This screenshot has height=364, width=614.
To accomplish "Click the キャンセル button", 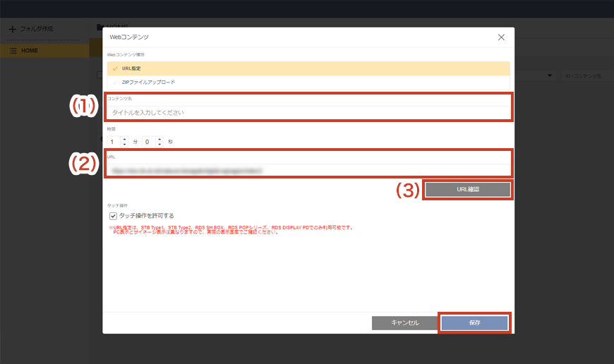I will coord(404,323).
